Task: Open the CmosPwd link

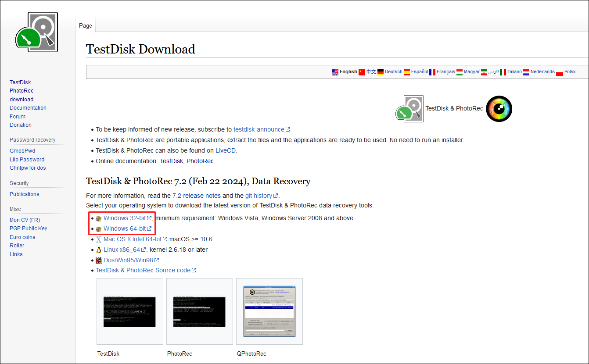Action: (x=22, y=151)
